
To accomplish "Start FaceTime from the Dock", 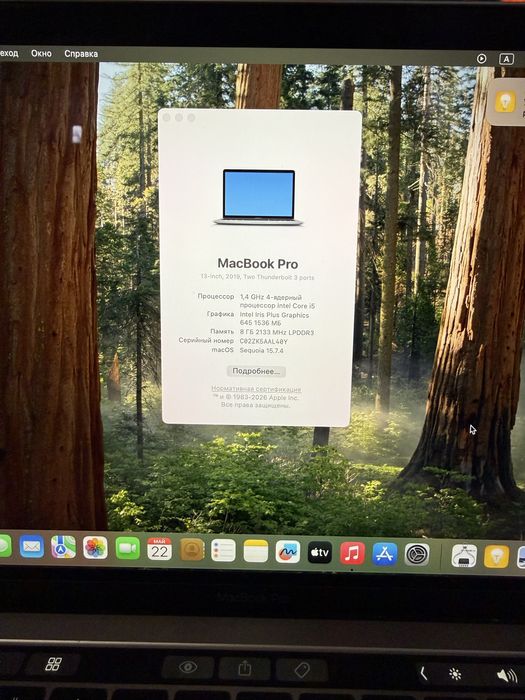I will tap(128, 548).
